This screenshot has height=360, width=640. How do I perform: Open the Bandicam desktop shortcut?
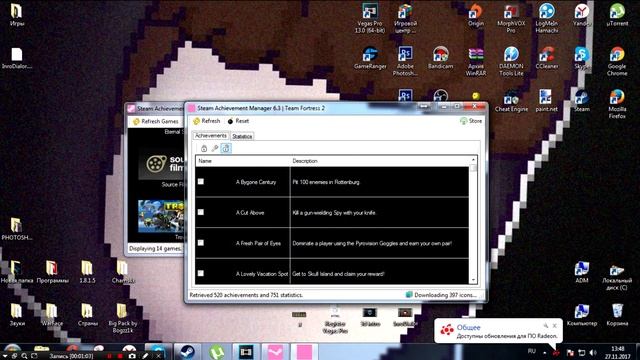tap(440, 58)
